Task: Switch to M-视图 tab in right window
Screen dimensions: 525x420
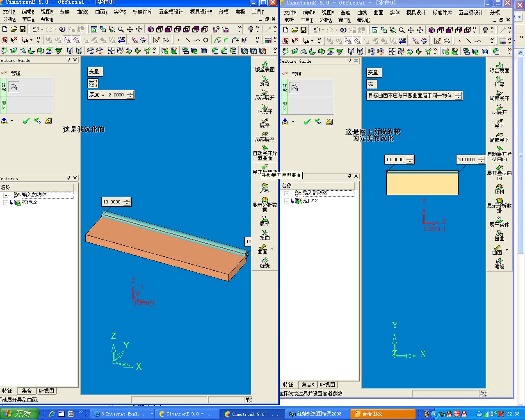Action: (x=327, y=385)
